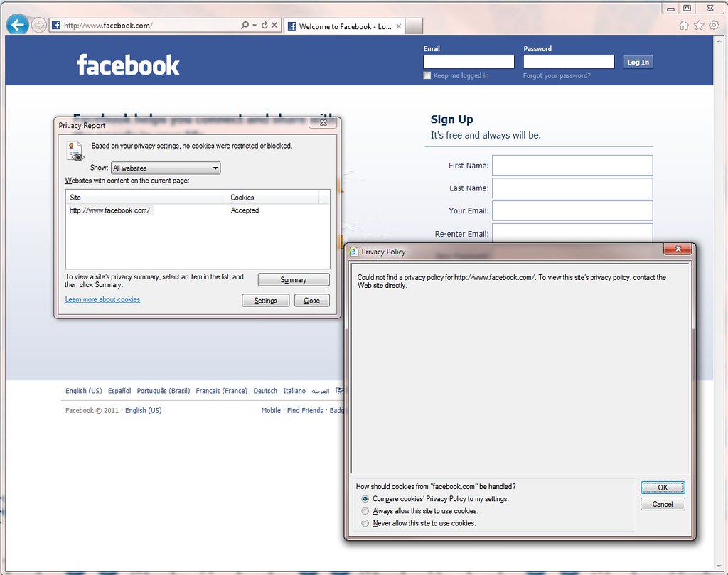Open address bar autocomplete dropdown arrow
The image size is (728, 575).
(x=255, y=25)
